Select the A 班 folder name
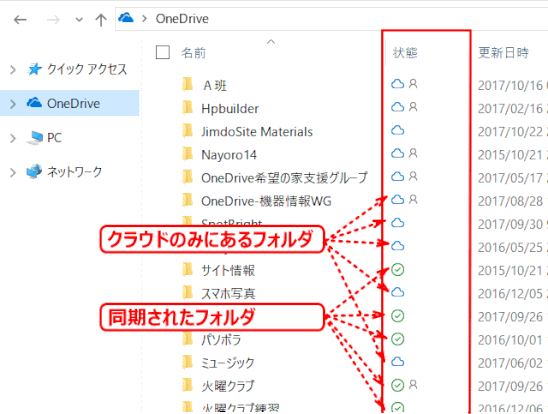 (x=215, y=86)
